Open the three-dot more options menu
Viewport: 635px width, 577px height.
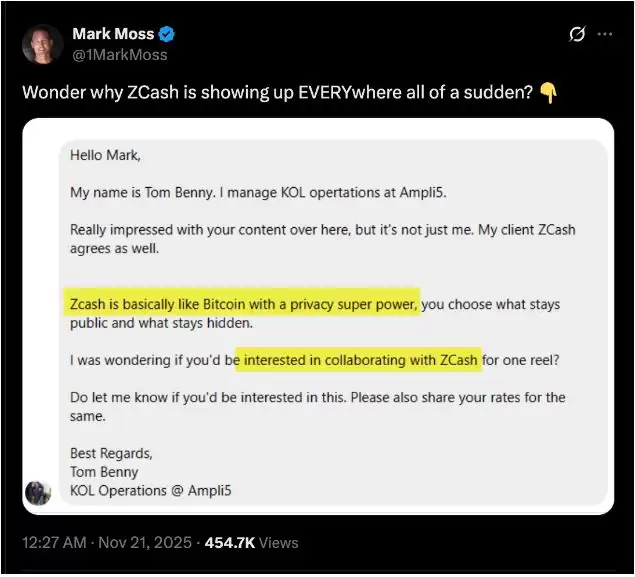click(x=605, y=34)
